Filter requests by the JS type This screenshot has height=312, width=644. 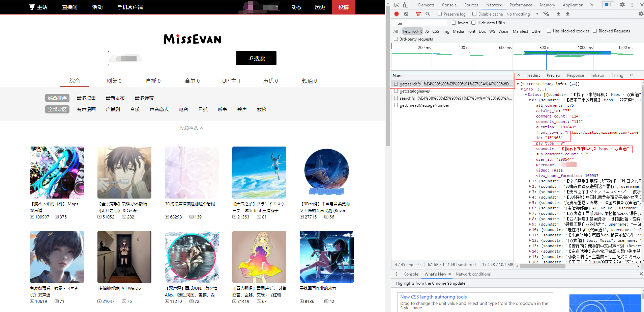[x=427, y=31]
